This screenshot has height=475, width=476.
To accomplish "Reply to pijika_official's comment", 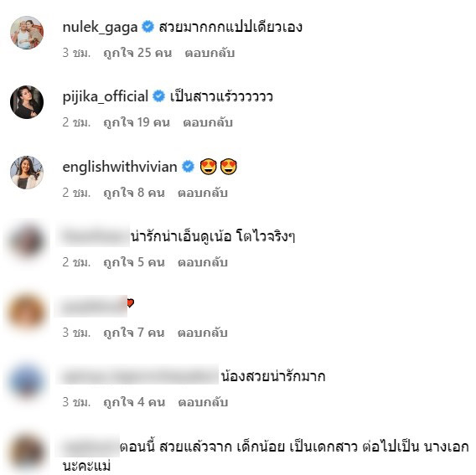I will (x=208, y=122).
